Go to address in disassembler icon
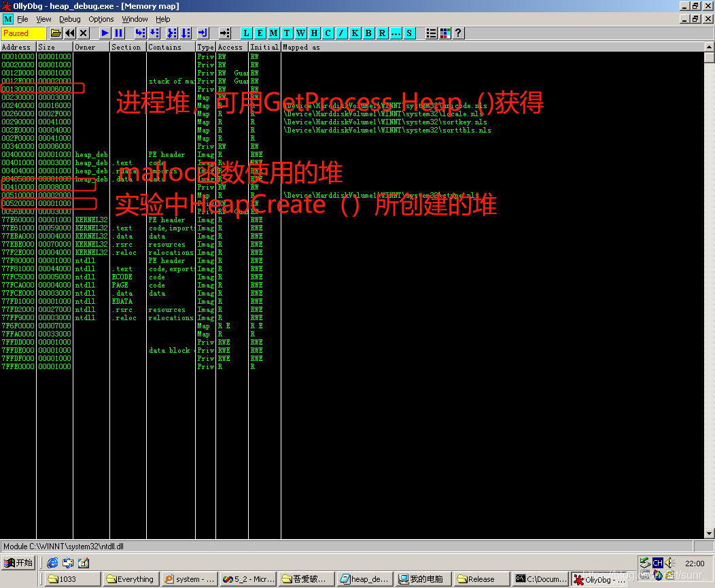This screenshot has height=588, width=715. point(224,33)
